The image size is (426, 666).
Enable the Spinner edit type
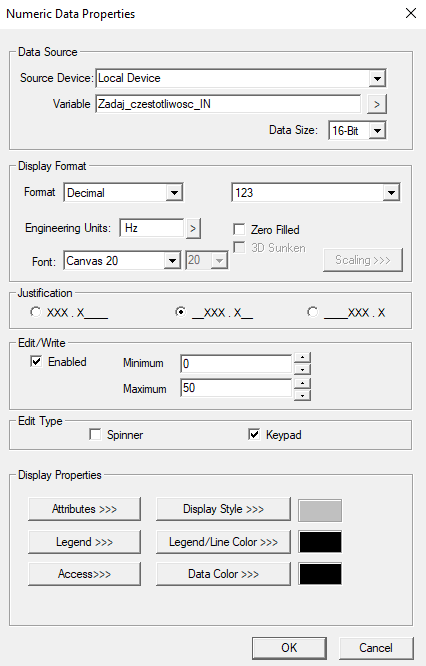tap(95, 435)
